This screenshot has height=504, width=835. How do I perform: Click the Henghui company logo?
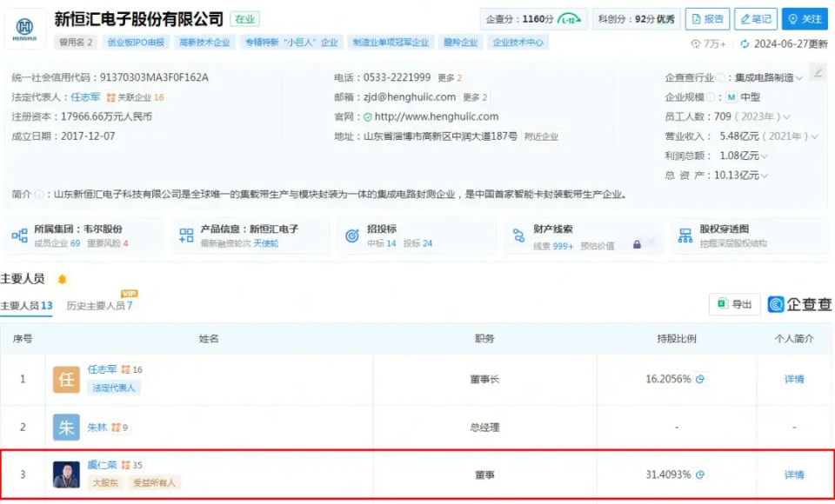[x=30, y=29]
